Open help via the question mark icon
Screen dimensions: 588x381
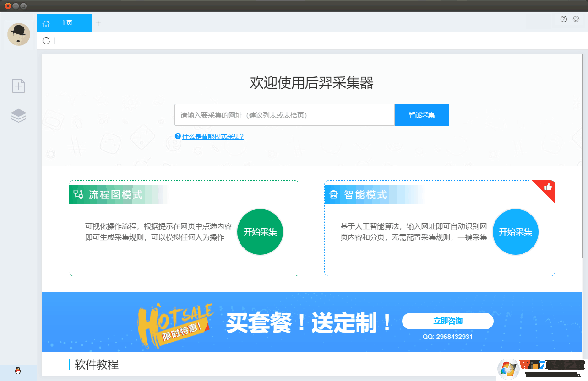[x=564, y=19]
